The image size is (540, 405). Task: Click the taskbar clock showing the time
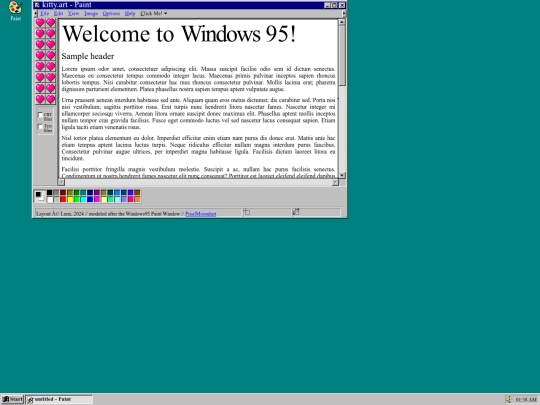(526, 399)
